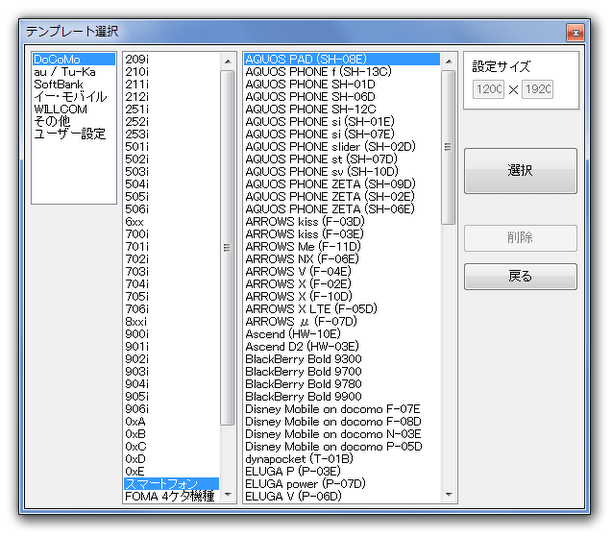612x537 pixels.
Task: Select BlackBerry Bold 9300
Action: (342, 359)
